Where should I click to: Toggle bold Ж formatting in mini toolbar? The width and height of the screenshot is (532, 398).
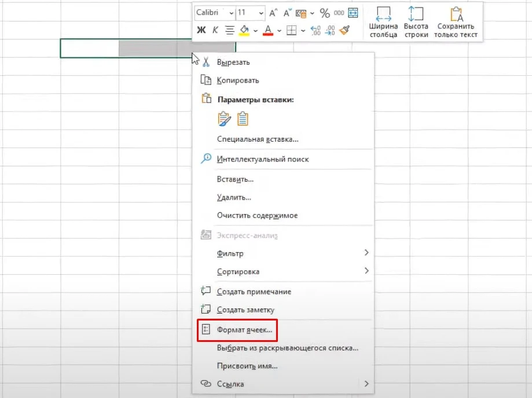201,30
